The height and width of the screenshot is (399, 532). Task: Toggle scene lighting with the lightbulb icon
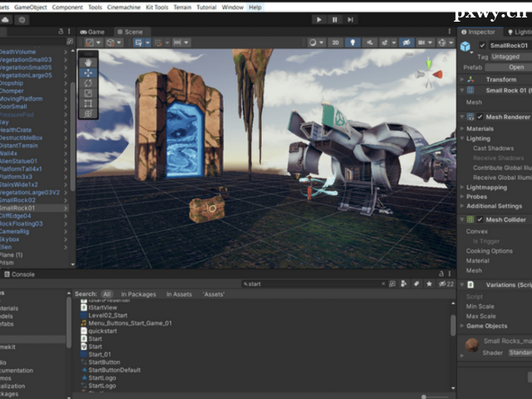351,42
